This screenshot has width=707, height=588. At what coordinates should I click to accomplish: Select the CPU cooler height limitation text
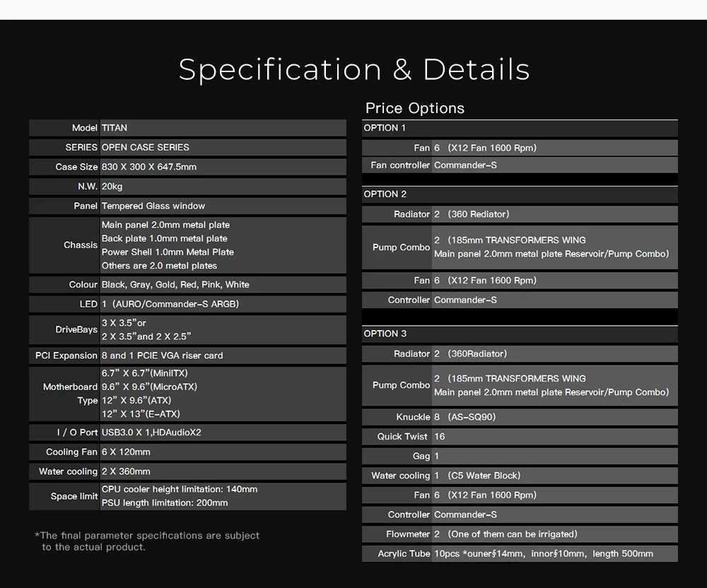click(x=180, y=489)
